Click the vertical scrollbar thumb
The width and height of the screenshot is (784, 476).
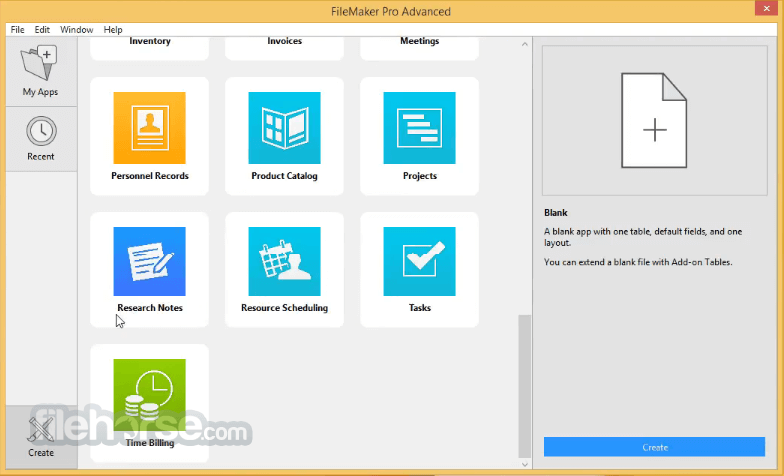tap(524, 386)
